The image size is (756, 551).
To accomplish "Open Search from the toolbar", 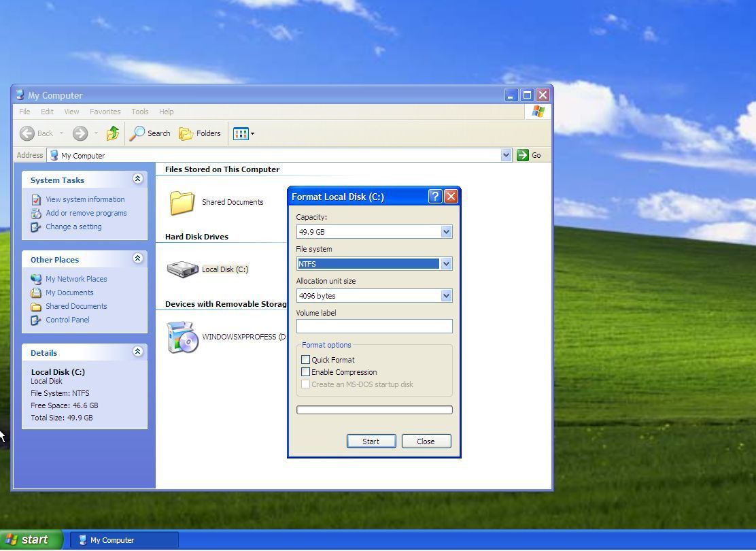I will (x=150, y=133).
